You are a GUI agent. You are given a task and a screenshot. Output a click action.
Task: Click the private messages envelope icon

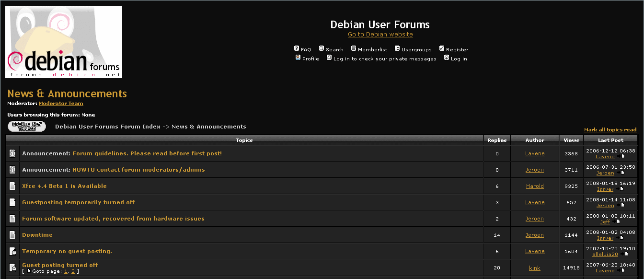329,58
